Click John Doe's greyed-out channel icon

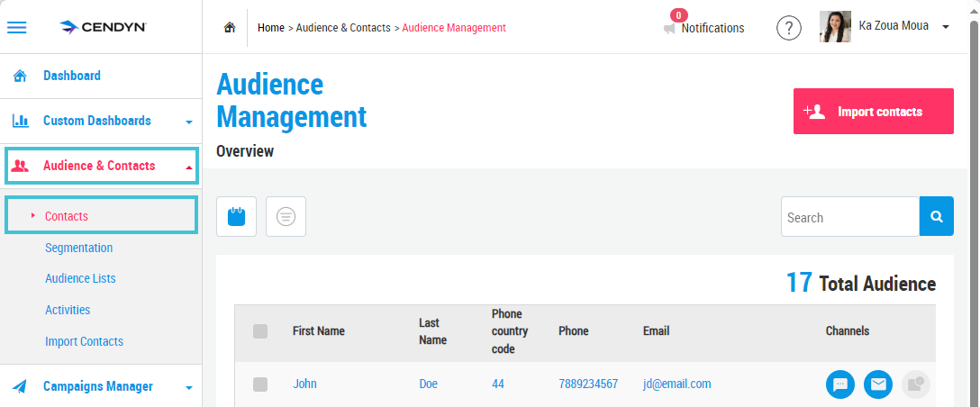916,384
